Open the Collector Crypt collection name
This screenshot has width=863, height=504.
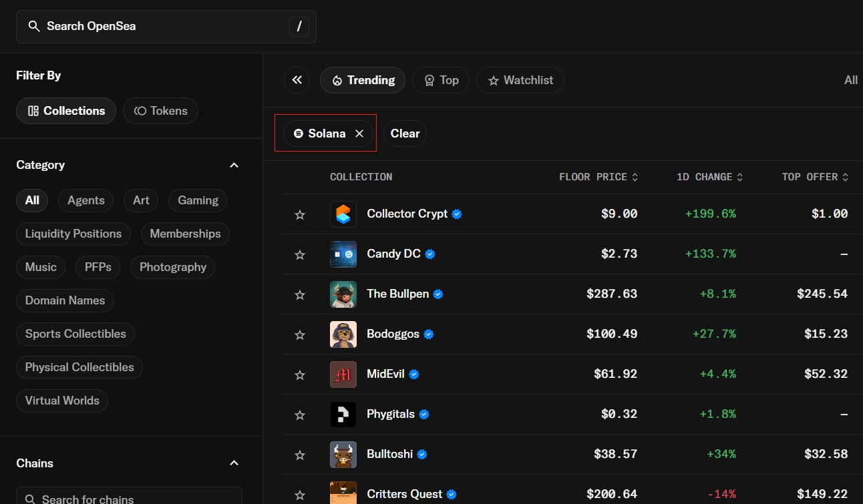[x=407, y=214]
